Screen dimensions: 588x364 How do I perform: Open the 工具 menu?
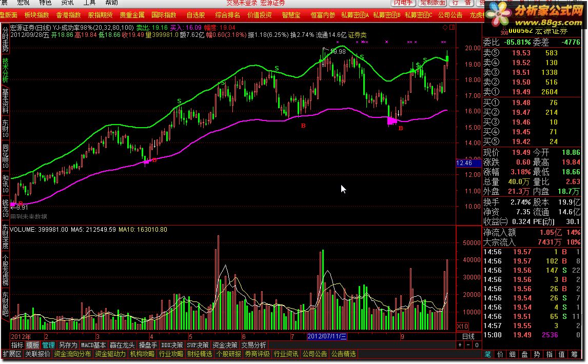(x=89, y=3)
